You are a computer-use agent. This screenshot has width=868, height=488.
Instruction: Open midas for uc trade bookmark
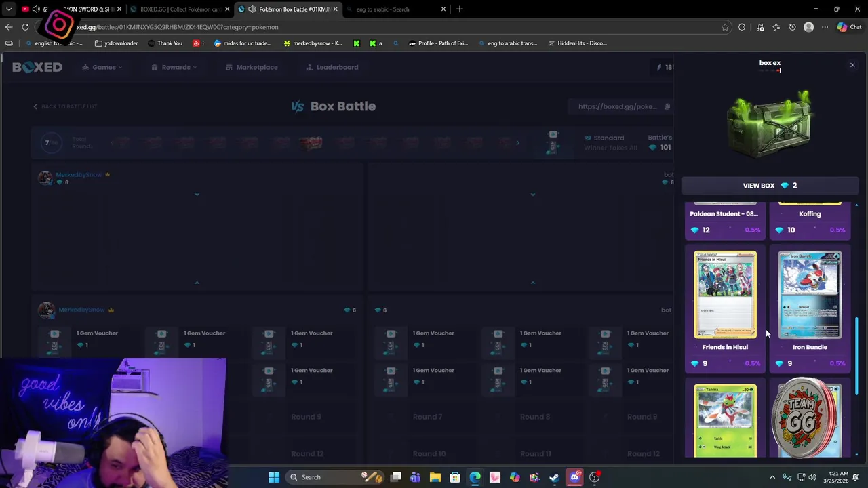coord(243,43)
